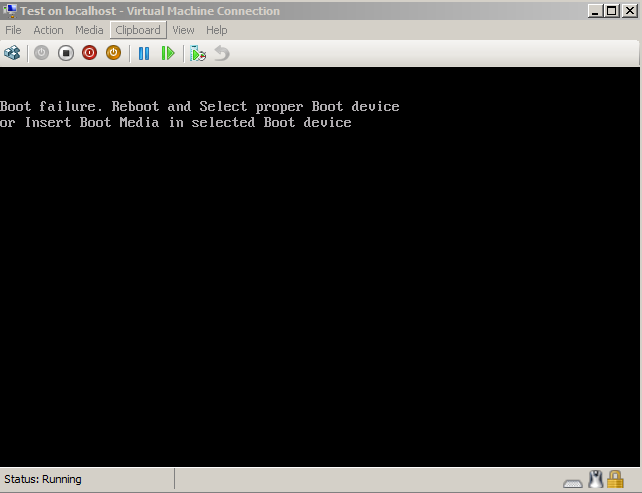
Task: Click the Status: Running text
Action: tap(43, 479)
